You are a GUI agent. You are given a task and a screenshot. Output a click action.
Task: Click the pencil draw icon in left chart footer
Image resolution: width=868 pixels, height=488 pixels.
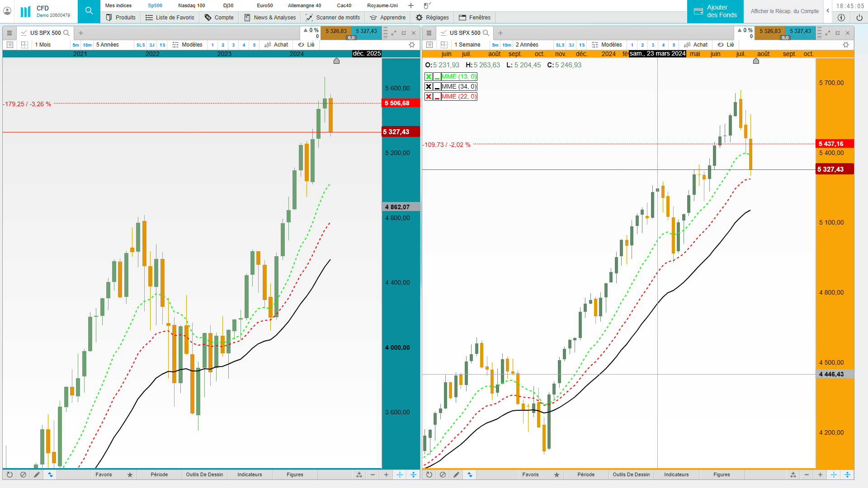[37, 474]
